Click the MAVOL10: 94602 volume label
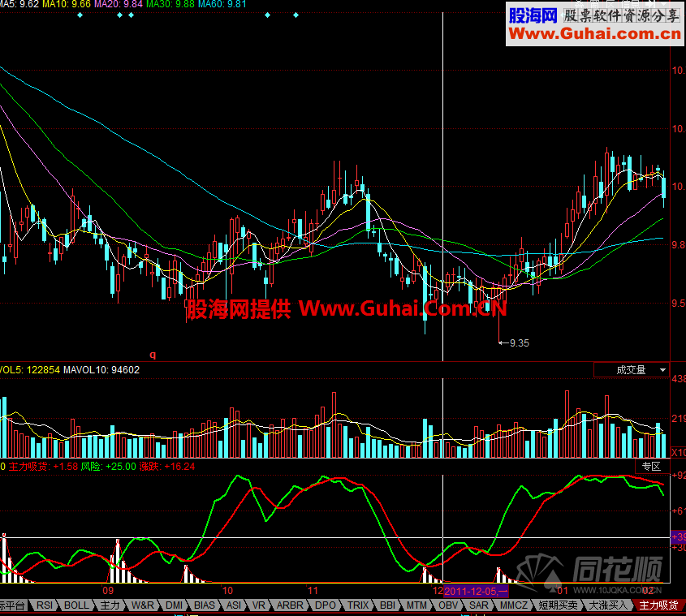This screenshot has height=616, width=686. click(x=101, y=370)
